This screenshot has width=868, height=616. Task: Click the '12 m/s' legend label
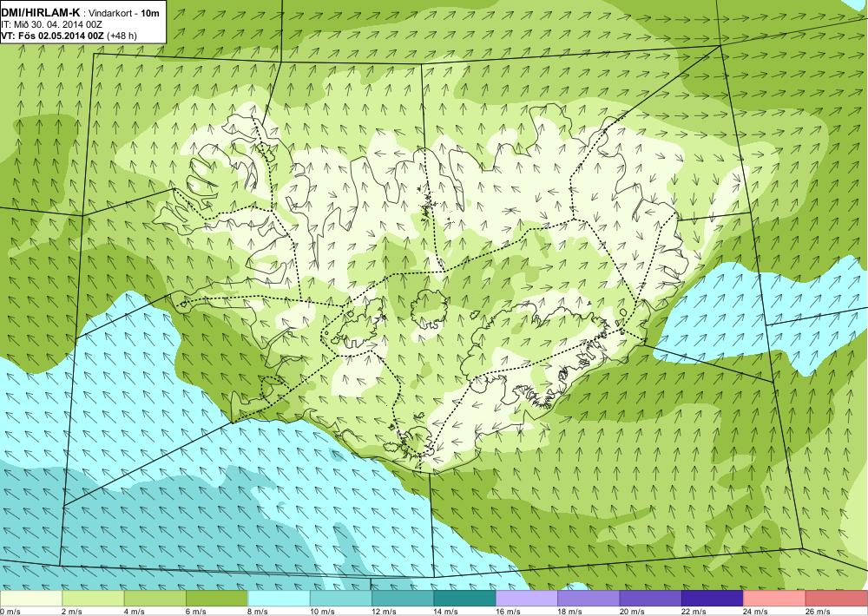point(385,612)
